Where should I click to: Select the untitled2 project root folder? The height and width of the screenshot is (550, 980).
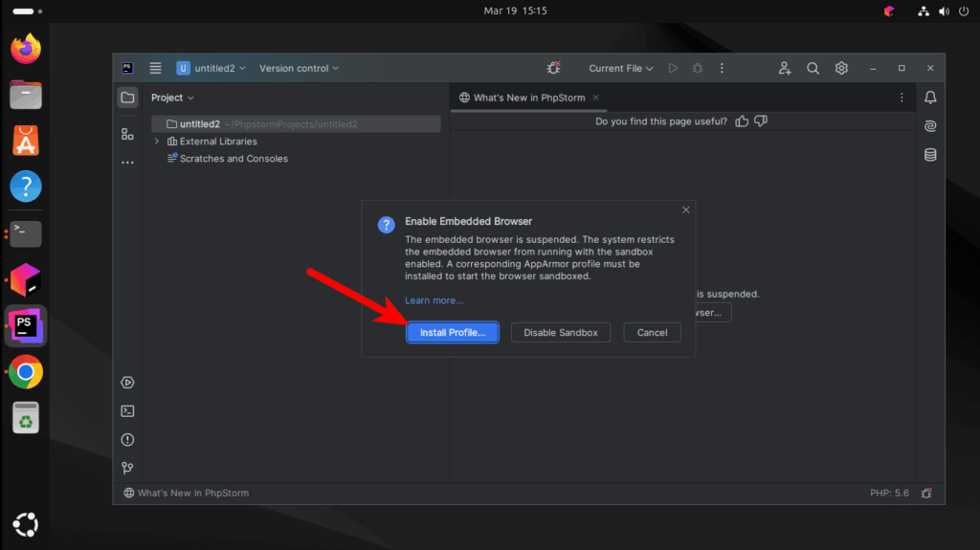pyautogui.click(x=296, y=123)
